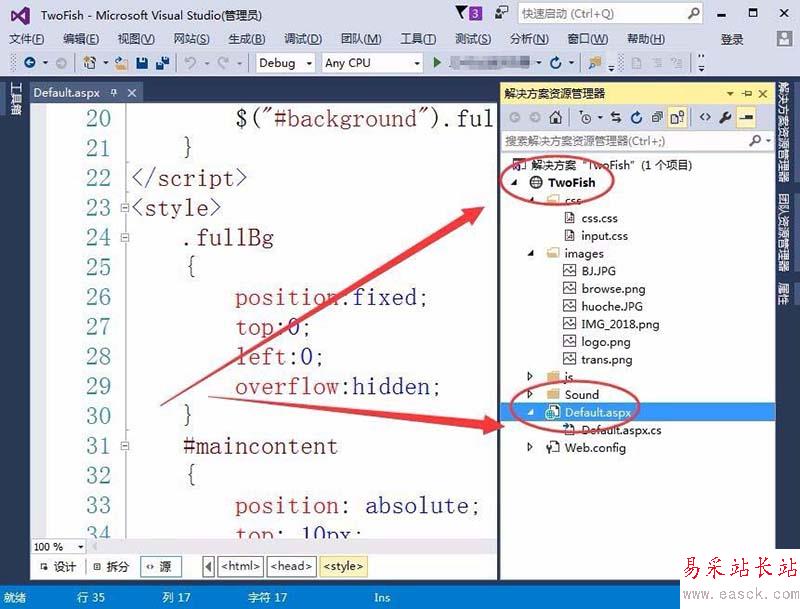Undo the last edit with the Undo icon
The height and width of the screenshot is (609, 800).
[190, 63]
